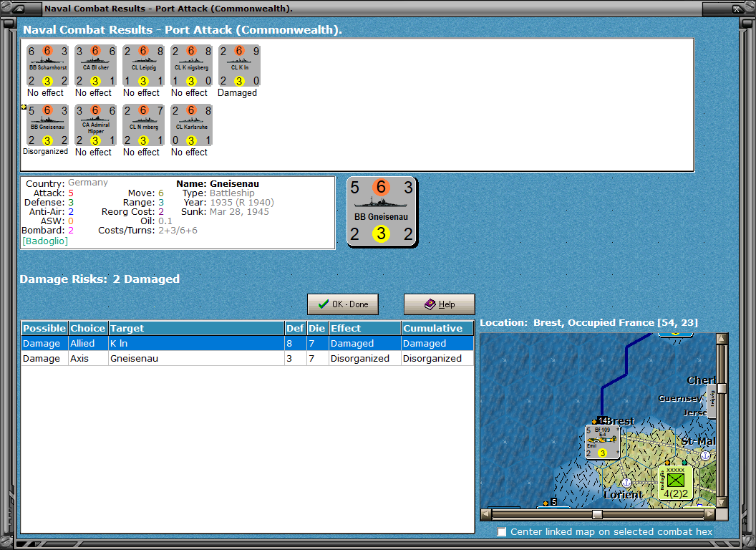
Task: Enable center linked map on selected combat hex
Action: pos(502,531)
